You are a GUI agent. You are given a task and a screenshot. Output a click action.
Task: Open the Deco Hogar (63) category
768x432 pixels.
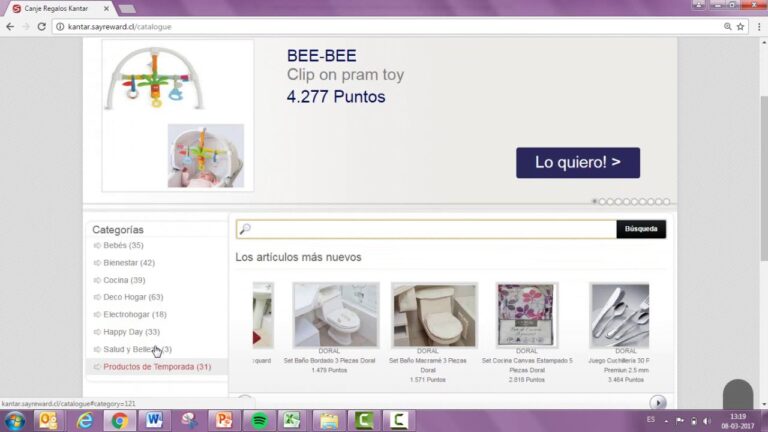pyautogui.click(x=133, y=297)
